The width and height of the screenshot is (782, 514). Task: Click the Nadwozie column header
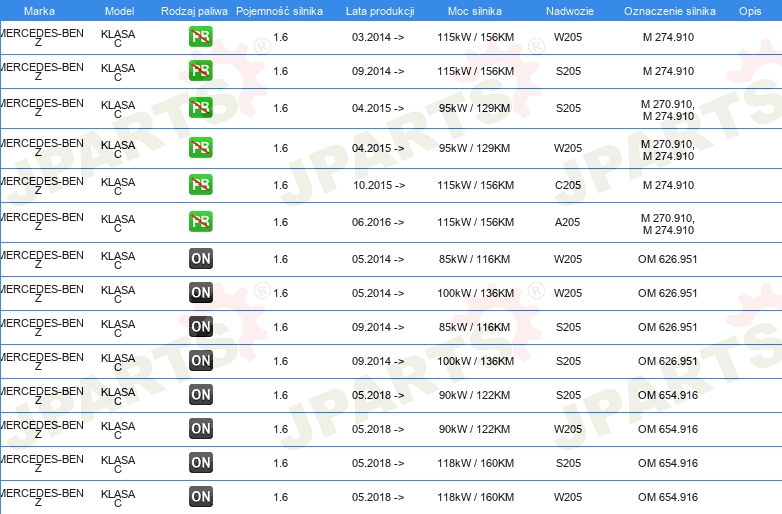tap(570, 11)
